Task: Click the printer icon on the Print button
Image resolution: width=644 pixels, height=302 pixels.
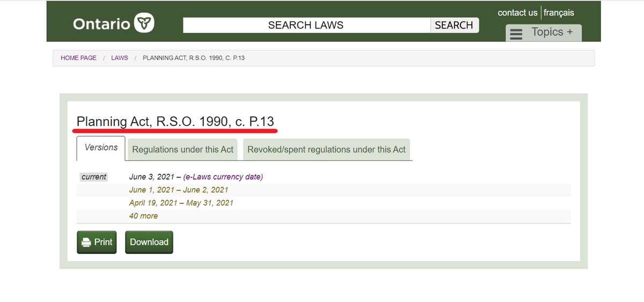Action: pyautogui.click(x=86, y=242)
